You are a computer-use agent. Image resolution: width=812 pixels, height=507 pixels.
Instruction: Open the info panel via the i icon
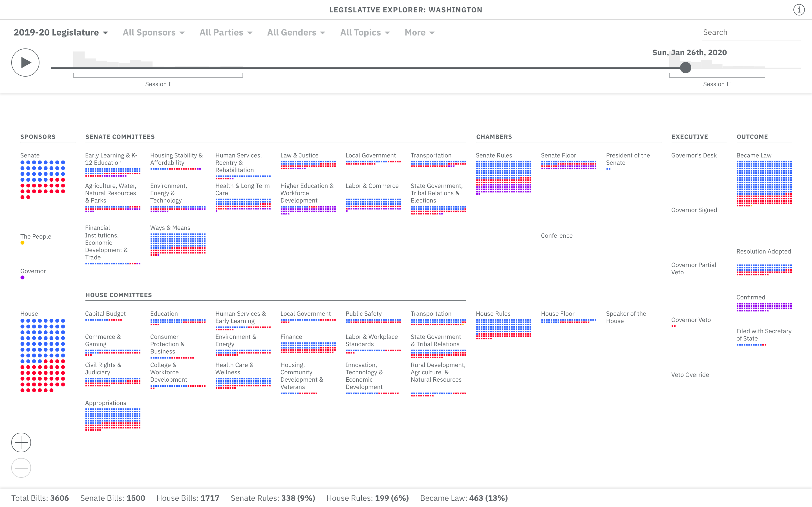click(x=799, y=10)
